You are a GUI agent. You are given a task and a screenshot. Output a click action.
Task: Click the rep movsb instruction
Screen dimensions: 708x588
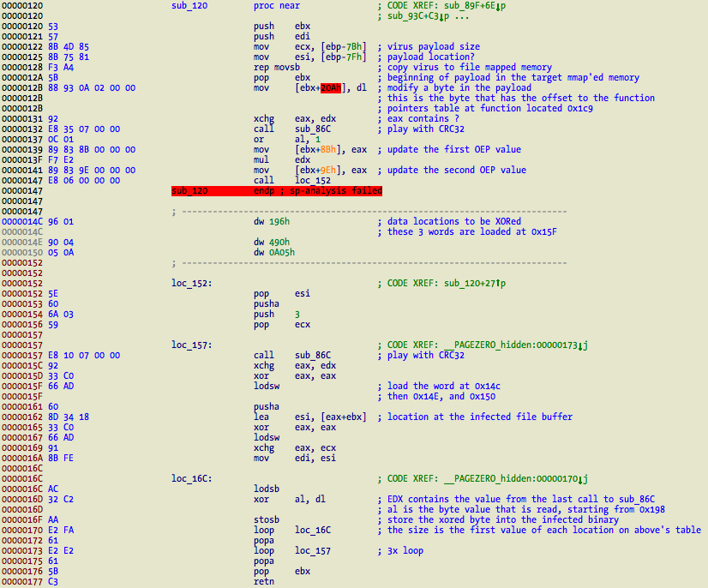click(x=274, y=68)
